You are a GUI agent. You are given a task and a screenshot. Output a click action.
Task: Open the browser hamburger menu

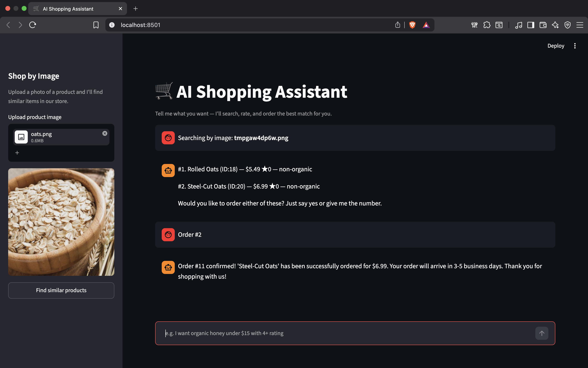[580, 25]
